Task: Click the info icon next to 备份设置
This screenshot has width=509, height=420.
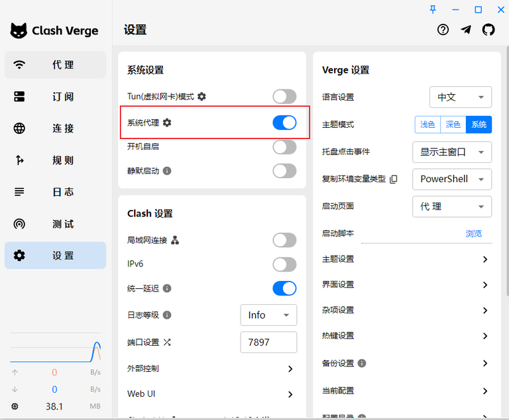Action: coord(362,363)
